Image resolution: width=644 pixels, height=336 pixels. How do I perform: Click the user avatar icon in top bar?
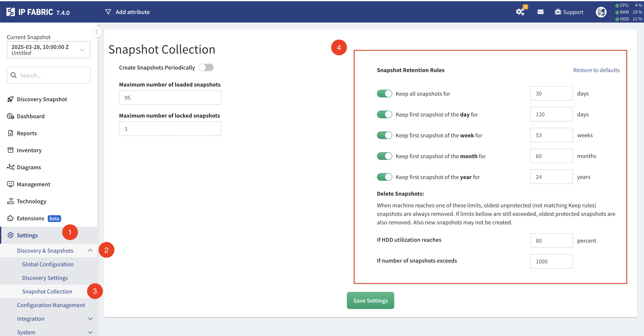tap(601, 12)
